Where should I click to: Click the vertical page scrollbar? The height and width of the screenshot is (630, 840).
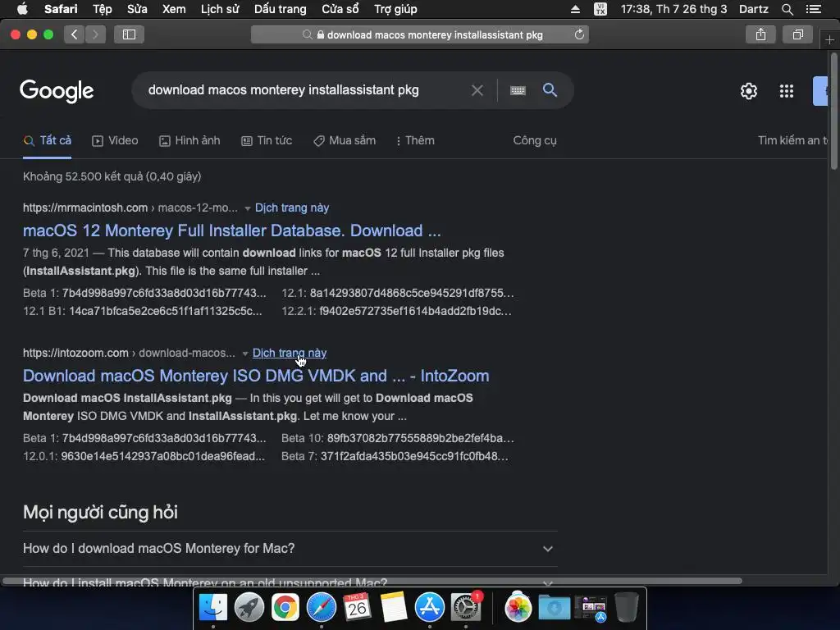(x=833, y=112)
